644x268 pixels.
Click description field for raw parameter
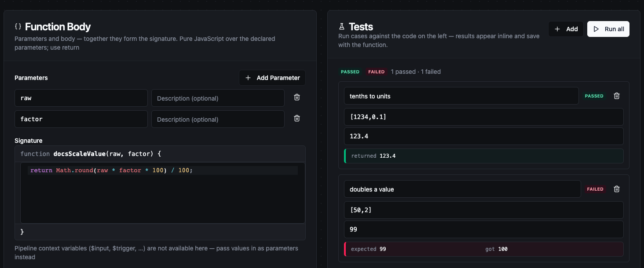coord(218,98)
